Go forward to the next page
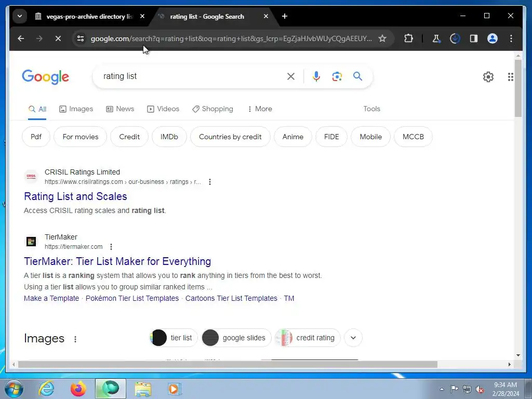This screenshot has width=532, height=399. point(39,38)
